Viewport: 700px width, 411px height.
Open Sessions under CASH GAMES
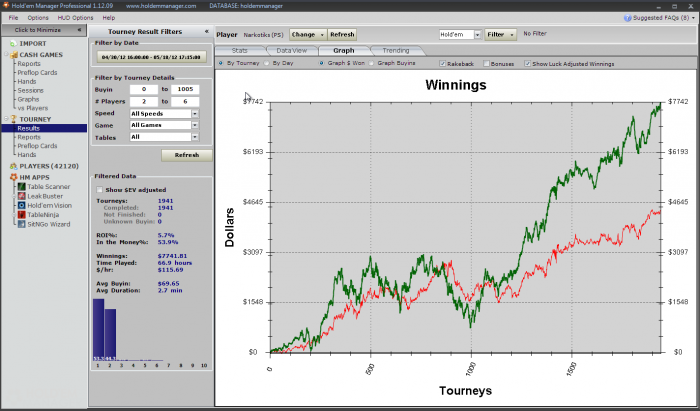pos(30,91)
